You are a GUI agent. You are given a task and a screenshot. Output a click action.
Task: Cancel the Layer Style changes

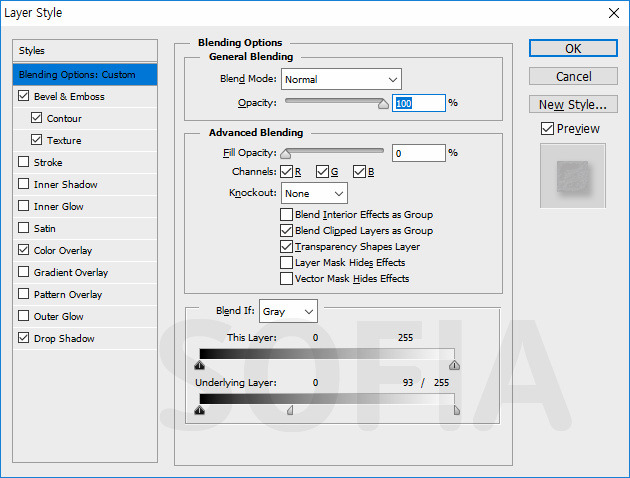click(x=573, y=76)
